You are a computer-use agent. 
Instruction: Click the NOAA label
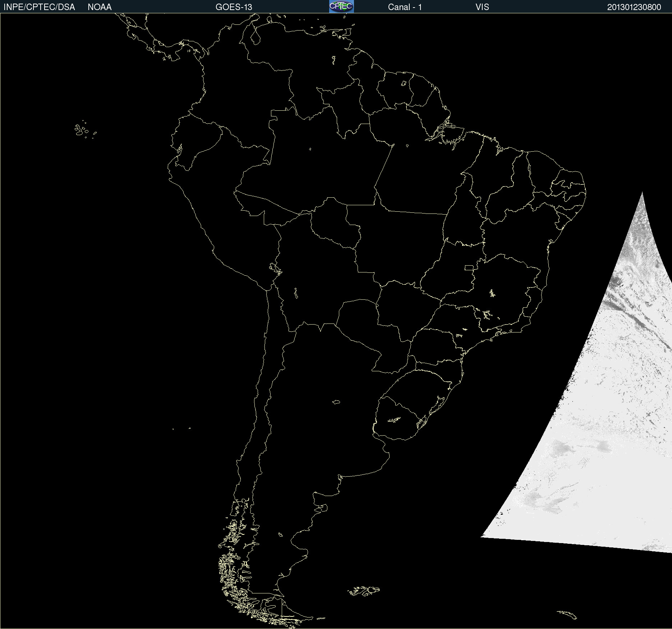(100, 7)
